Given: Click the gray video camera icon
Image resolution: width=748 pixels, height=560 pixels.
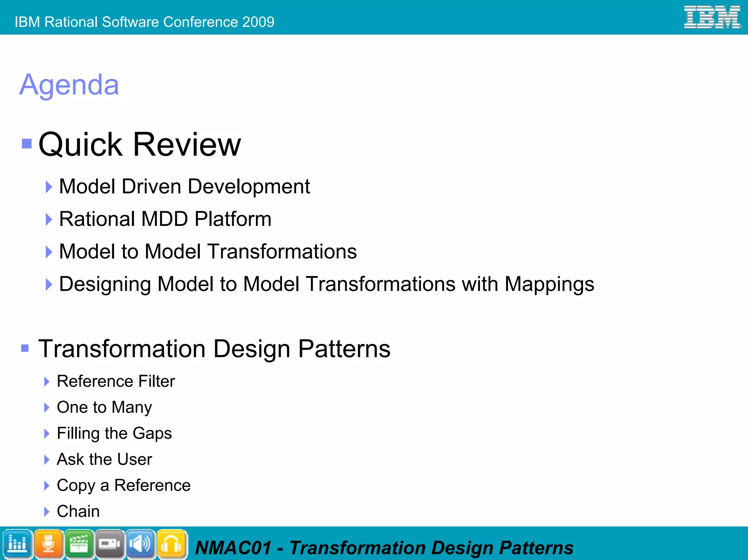Looking at the screenshot, I should coord(110,544).
